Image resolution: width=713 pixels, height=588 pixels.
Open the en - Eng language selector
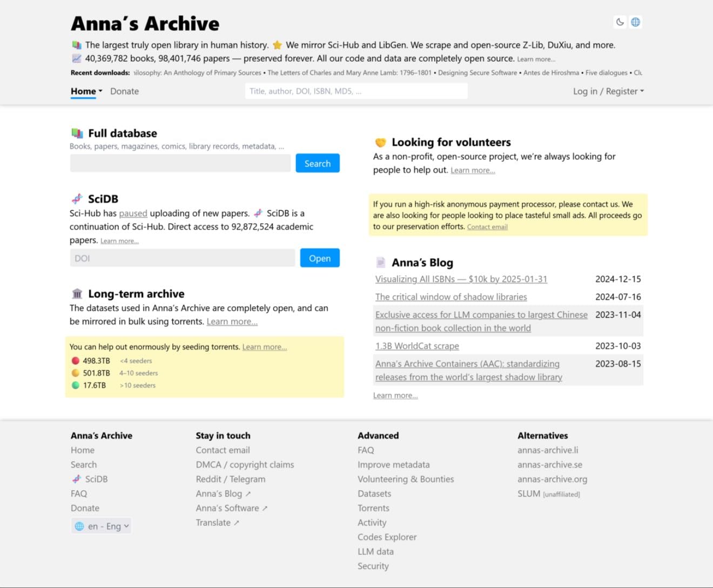click(x=102, y=526)
